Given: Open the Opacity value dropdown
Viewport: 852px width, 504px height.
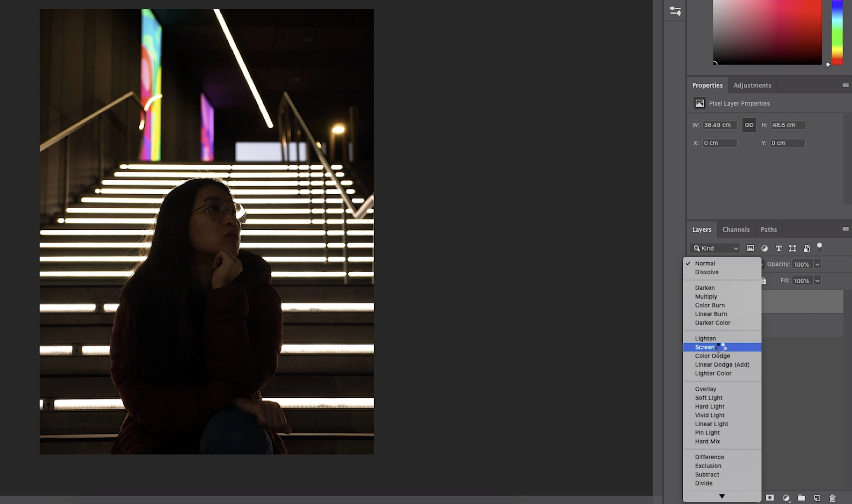Looking at the screenshot, I should (818, 264).
